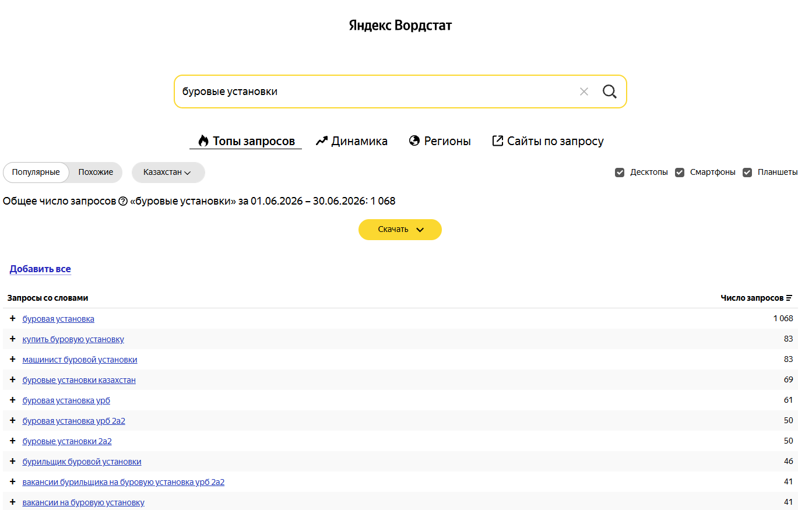Click the 1 068 count in first row

[783, 318]
